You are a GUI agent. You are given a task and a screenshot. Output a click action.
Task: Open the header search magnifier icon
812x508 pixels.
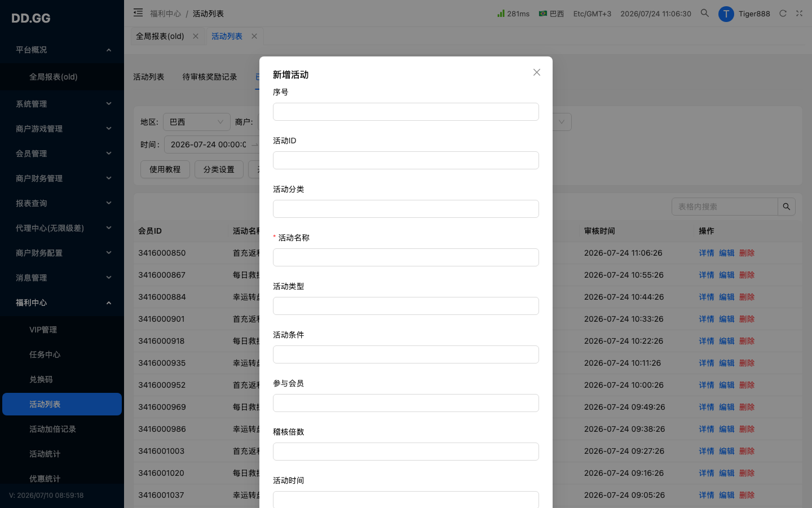(x=705, y=13)
